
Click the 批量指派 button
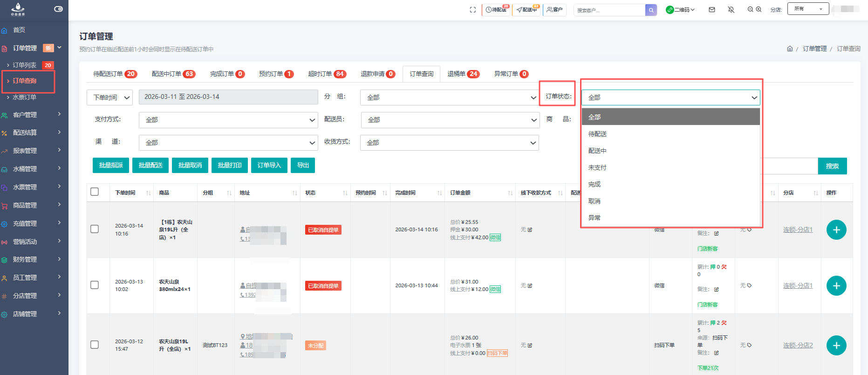click(x=111, y=165)
